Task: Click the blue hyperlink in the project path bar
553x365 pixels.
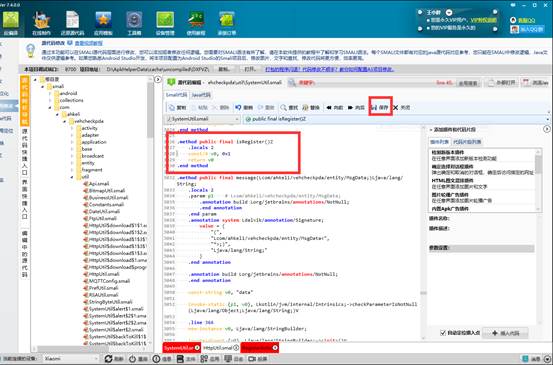Action: coord(329,69)
